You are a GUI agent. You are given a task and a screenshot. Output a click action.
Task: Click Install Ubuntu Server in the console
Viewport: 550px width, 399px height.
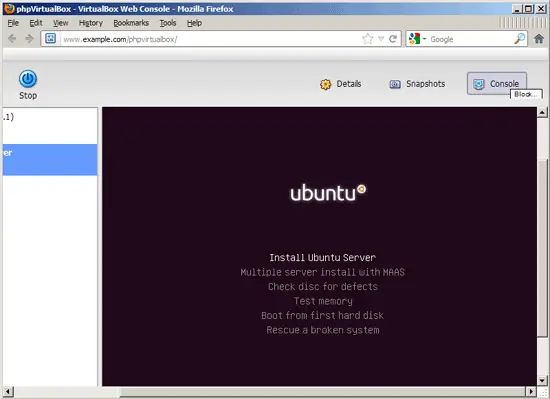point(322,258)
